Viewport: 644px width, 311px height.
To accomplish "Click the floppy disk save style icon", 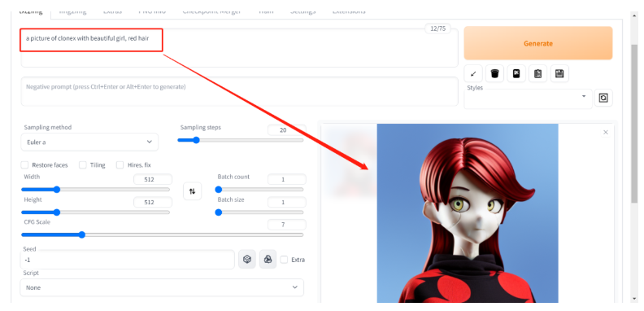I will click(x=559, y=73).
